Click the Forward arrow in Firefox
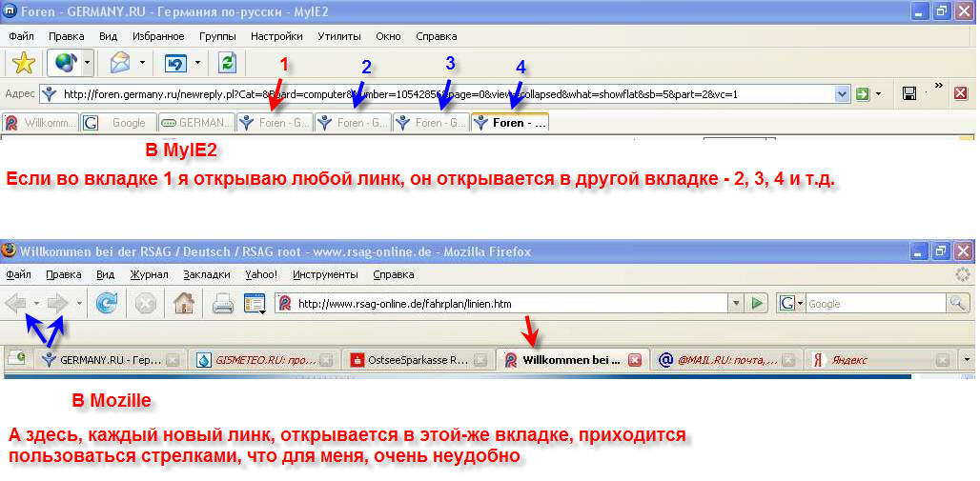This screenshot has height=481, width=980. point(58,304)
